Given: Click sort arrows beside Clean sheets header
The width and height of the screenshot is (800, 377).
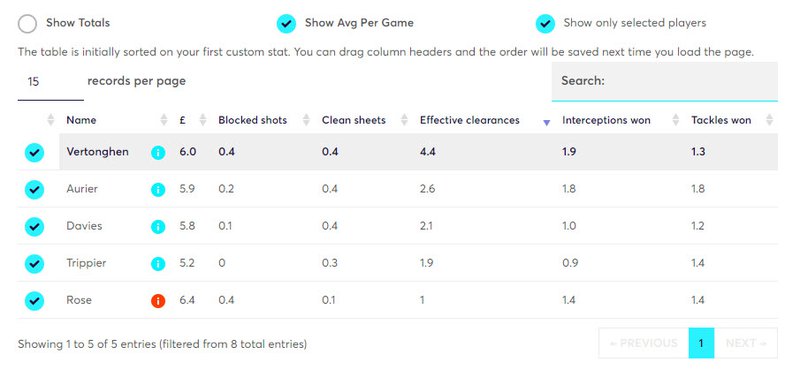Looking at the screenshot, I should (x=404, y=120).
